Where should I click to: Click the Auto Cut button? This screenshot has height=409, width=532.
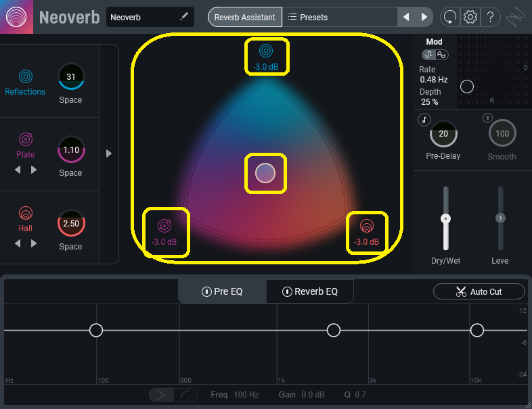pos(479,291)
